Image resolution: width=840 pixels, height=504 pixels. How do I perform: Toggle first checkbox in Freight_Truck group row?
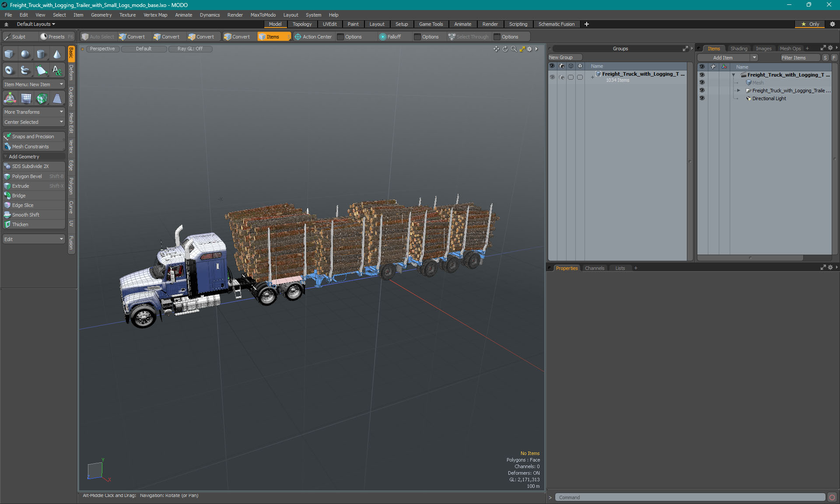click(x=570, y=77)
